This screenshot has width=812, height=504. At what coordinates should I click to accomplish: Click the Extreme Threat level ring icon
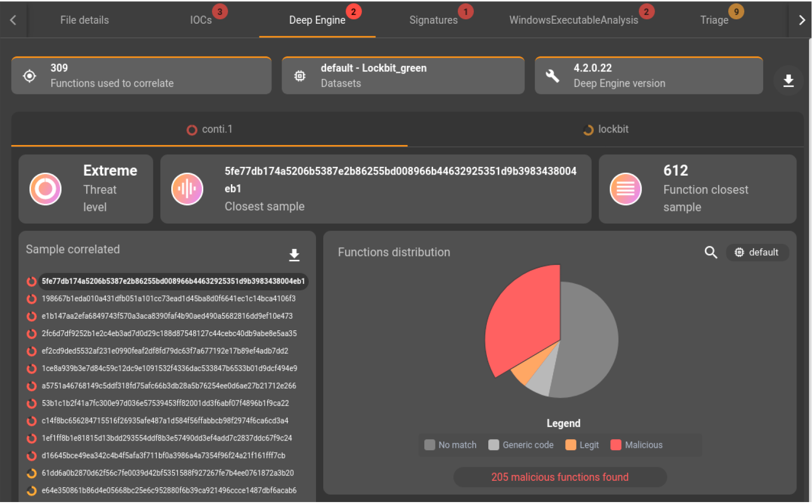(45, 189)
